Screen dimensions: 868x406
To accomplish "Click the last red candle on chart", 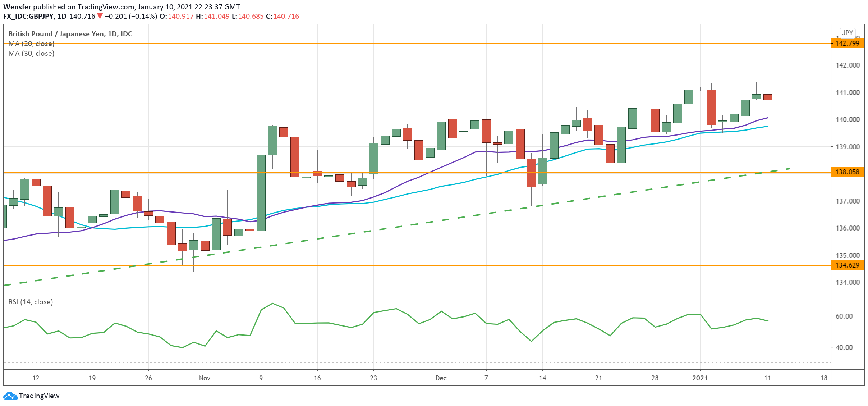I will click(x=768, y=97).
